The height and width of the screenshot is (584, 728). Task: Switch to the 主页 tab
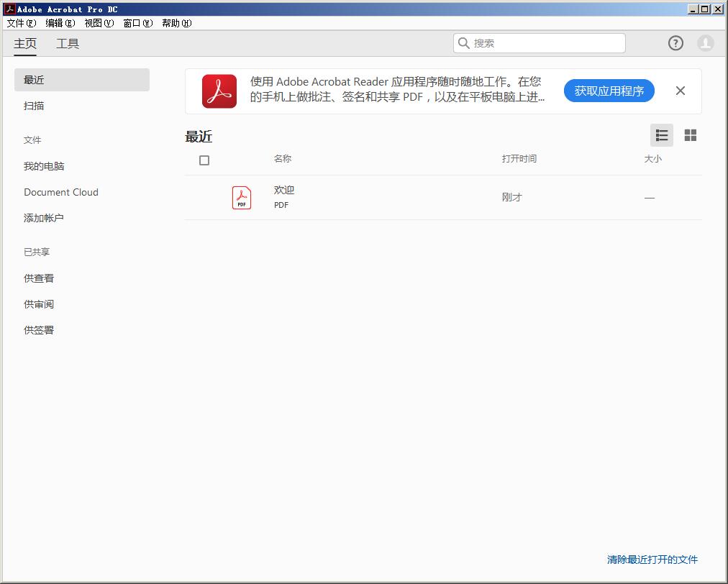[x=25, y=44]
